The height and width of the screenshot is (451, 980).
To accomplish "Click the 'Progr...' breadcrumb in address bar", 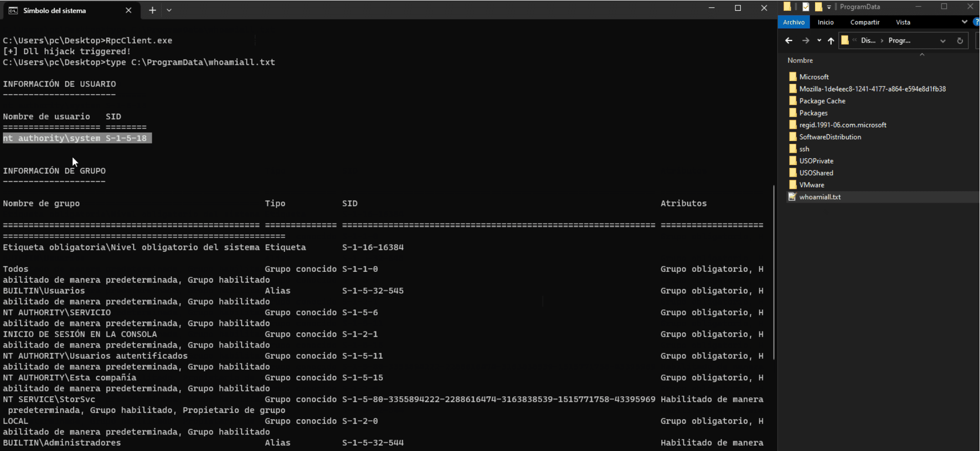I will click(899, 41).
